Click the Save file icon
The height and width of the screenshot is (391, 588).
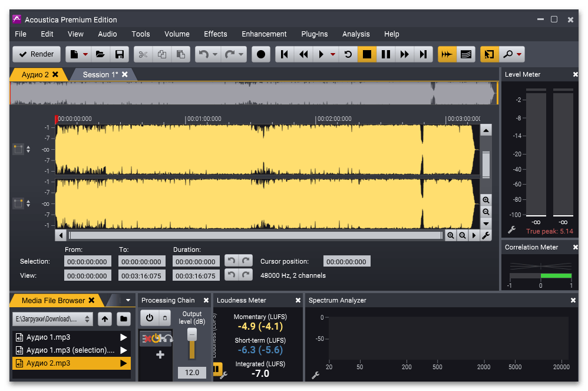click(120, 54)
